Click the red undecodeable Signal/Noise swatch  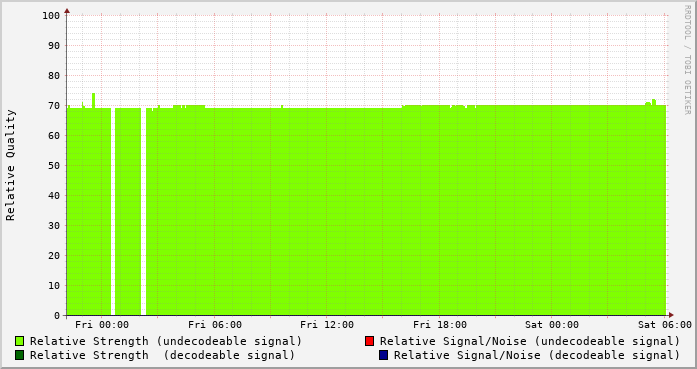(369, 341)
